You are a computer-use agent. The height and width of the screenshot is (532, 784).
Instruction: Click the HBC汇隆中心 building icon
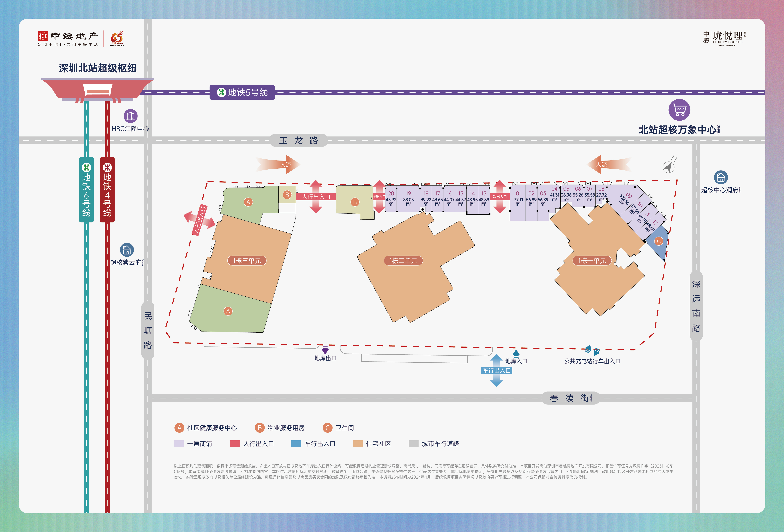pyautogui.click(x=131, y=116)
